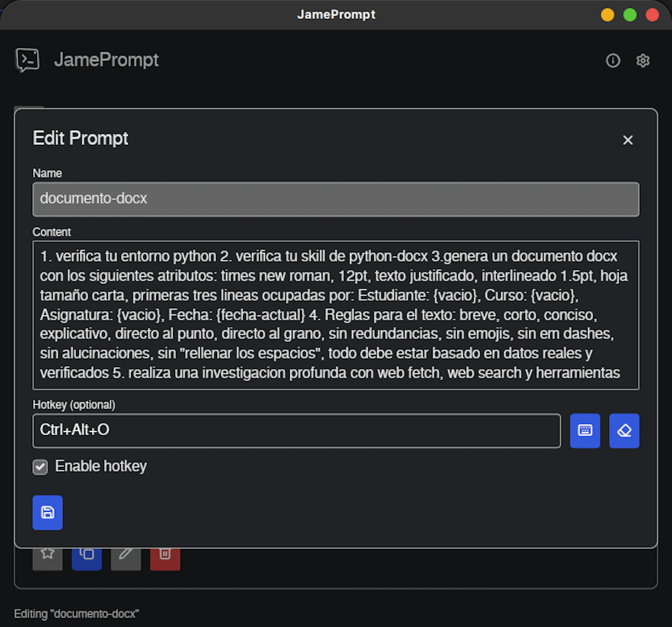Click the blue copy prompt button
This screenshot has width=672, height=627.
(87, 559)
